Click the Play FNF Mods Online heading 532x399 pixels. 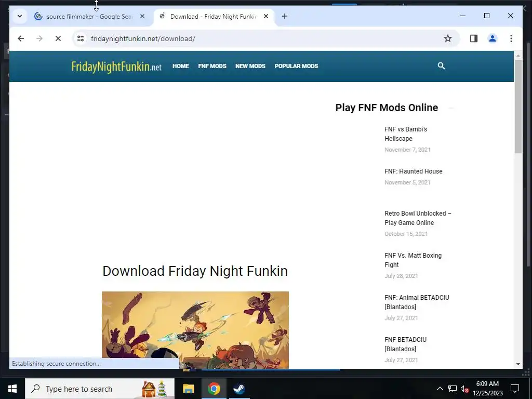pyautogui.click(x=387, y=108)
